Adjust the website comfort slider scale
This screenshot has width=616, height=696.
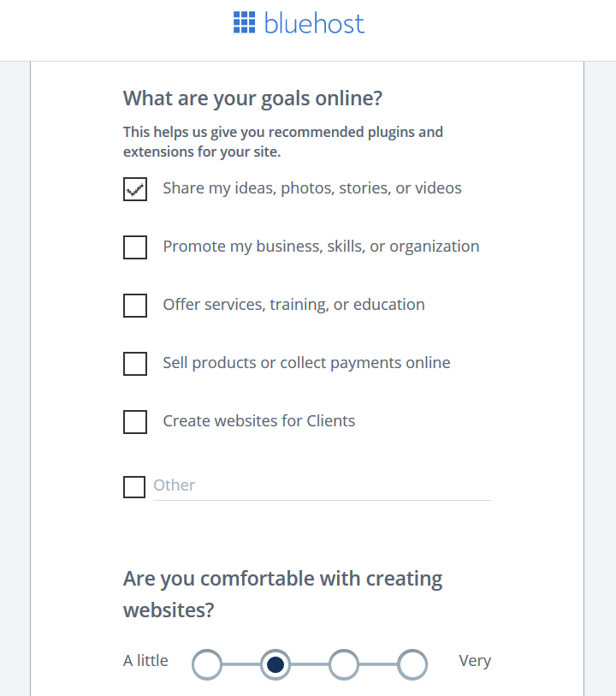click(x=310, y=664)
